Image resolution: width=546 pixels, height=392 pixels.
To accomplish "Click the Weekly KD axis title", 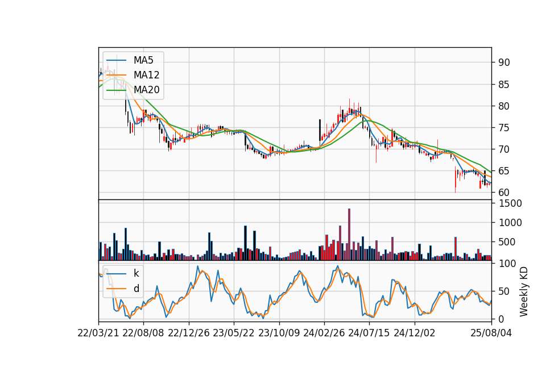I will [x=523, y=291].
